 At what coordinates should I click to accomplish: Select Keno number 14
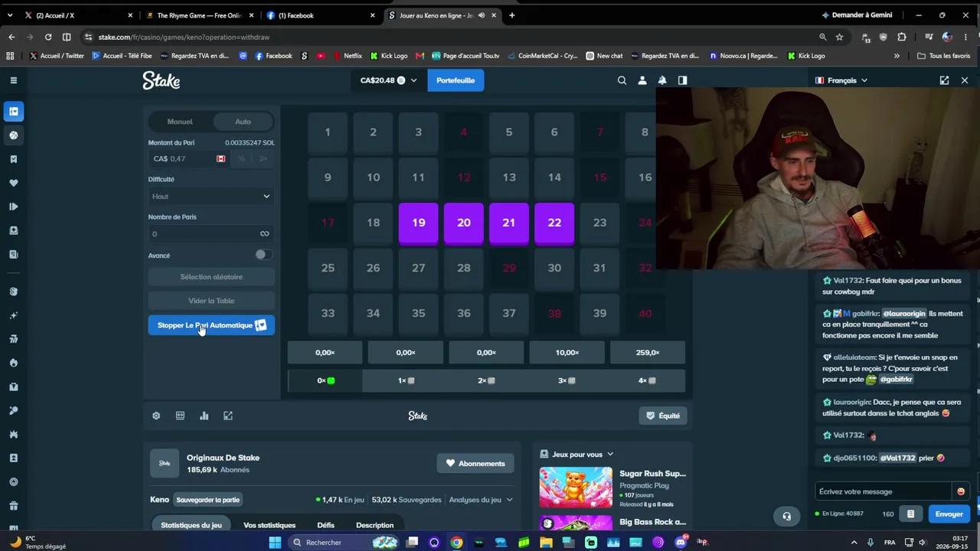tap(554, 178)
